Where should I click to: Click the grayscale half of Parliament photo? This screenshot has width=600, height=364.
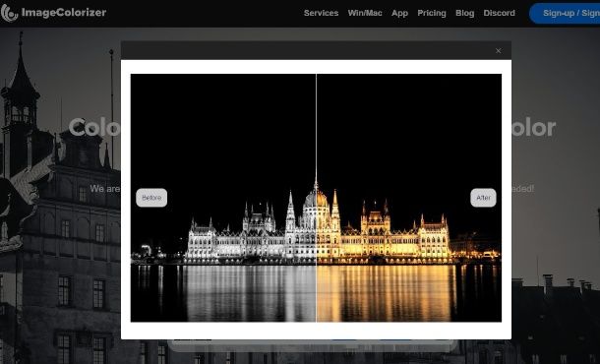click(223, 198)
